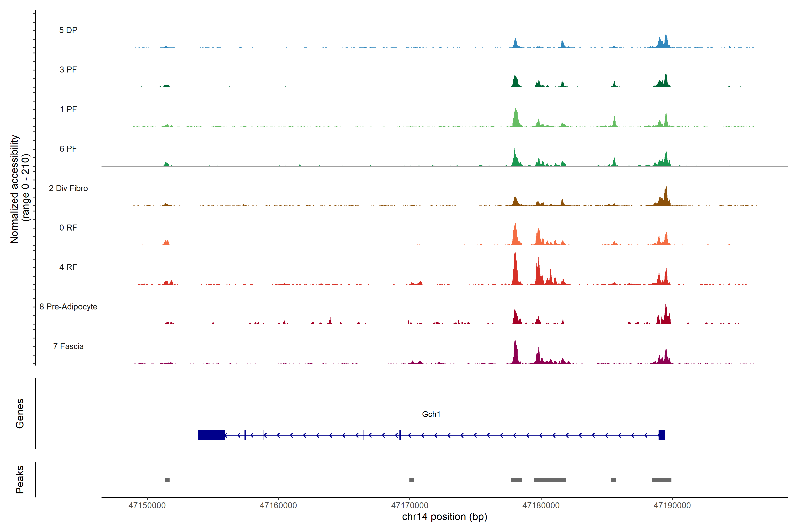798x532 pixels.
Task: Click the 8 Pre-Adipocyte track label
Action: (x=68, y=307)
